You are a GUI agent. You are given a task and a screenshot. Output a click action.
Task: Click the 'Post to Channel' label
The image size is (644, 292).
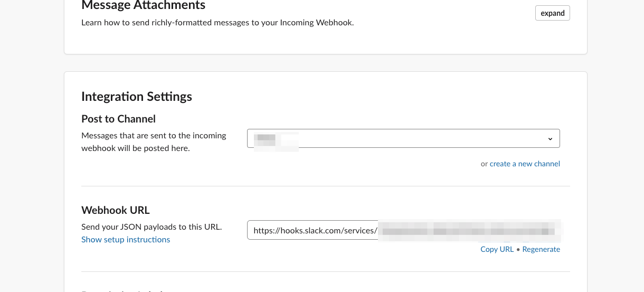pyautogui.click(x=118, y=119)
